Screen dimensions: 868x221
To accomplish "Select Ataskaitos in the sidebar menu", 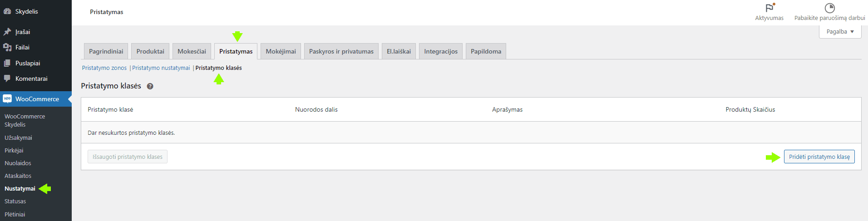I will tap(18, 176).
